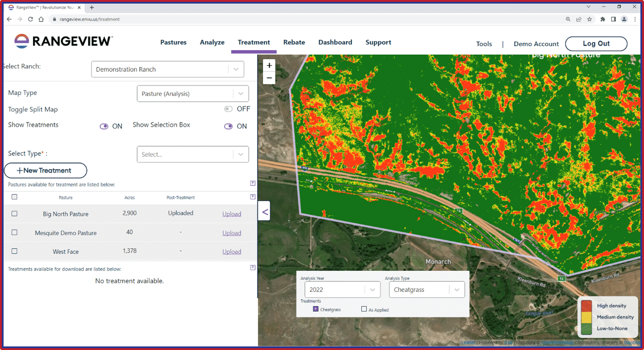Go to the Dashboard tab
The height and width of the screenshot is (350, 644).
335,42
